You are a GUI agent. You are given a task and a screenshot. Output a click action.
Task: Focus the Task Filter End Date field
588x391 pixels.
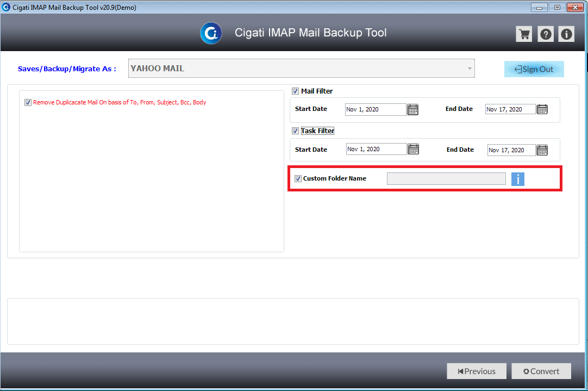tap(511, 150)
